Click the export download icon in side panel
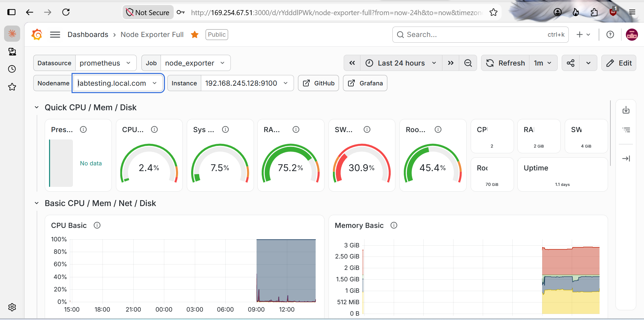 click(x=626, y=110)
